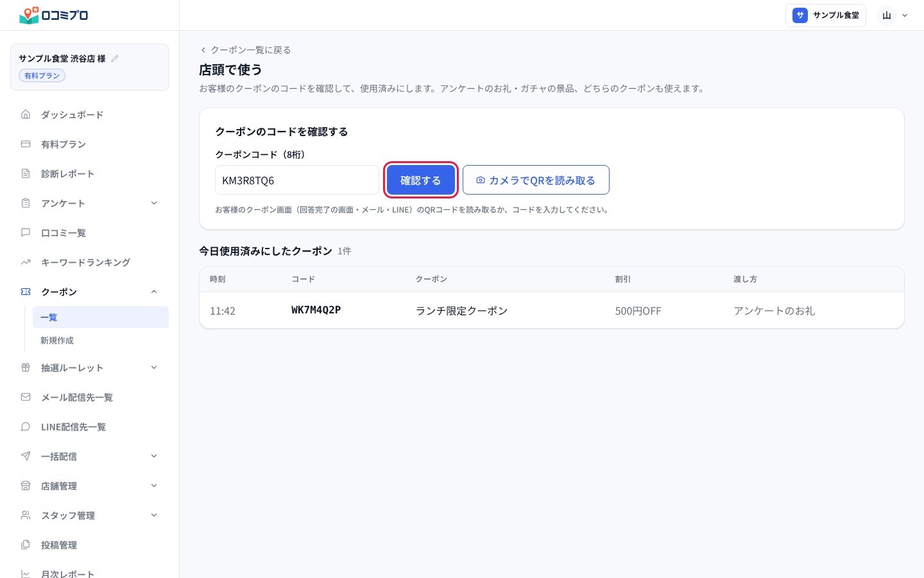Viewport: 924px width, 578px height.
Task: Click the メール配信先一覧 envelope icon
Action: tap(26, 397)
